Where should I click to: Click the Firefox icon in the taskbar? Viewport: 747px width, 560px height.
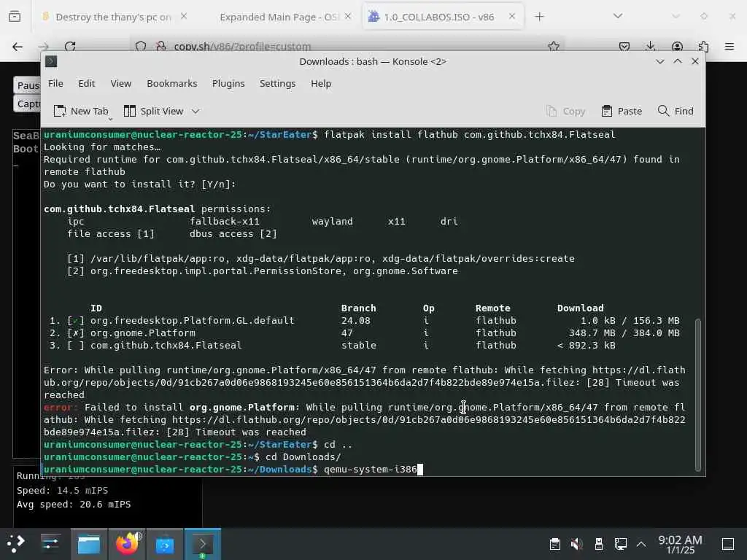point(127,544)
